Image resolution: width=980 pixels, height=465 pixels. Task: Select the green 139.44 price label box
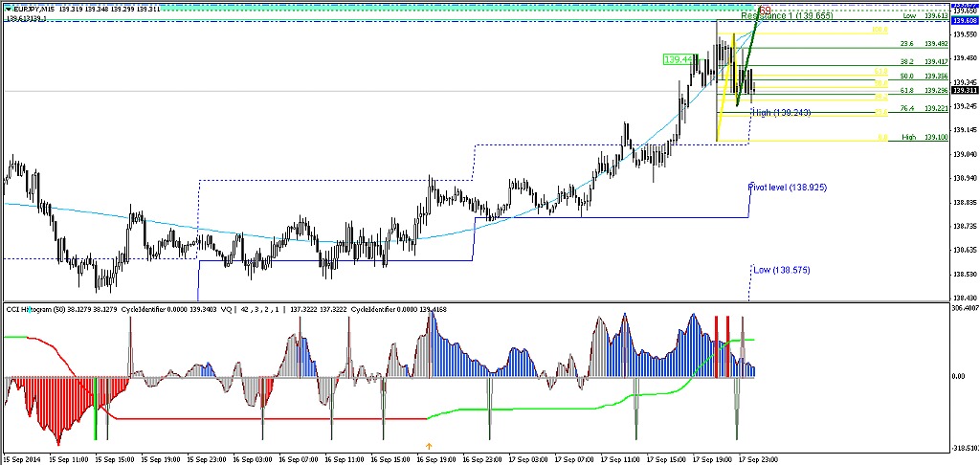point(679,59)
